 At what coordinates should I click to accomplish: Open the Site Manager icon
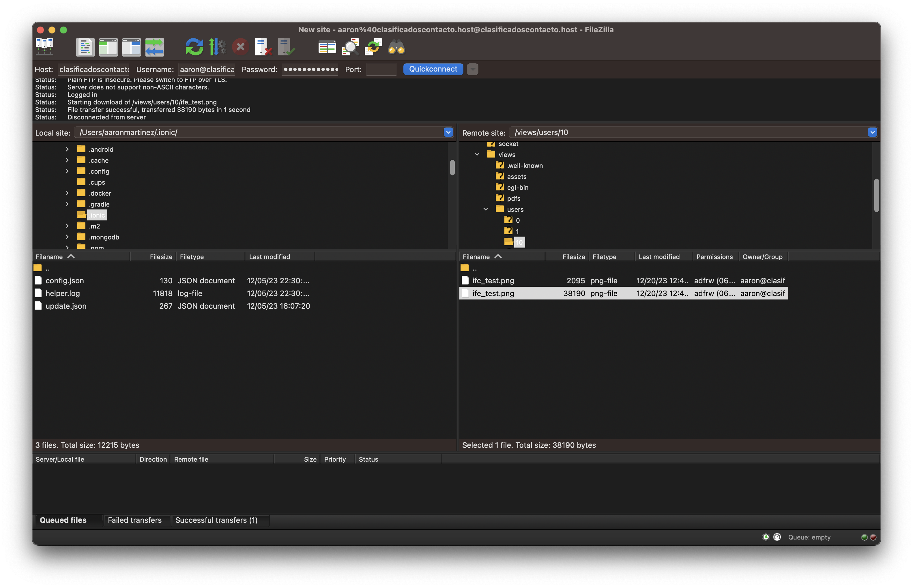(44, 47)
